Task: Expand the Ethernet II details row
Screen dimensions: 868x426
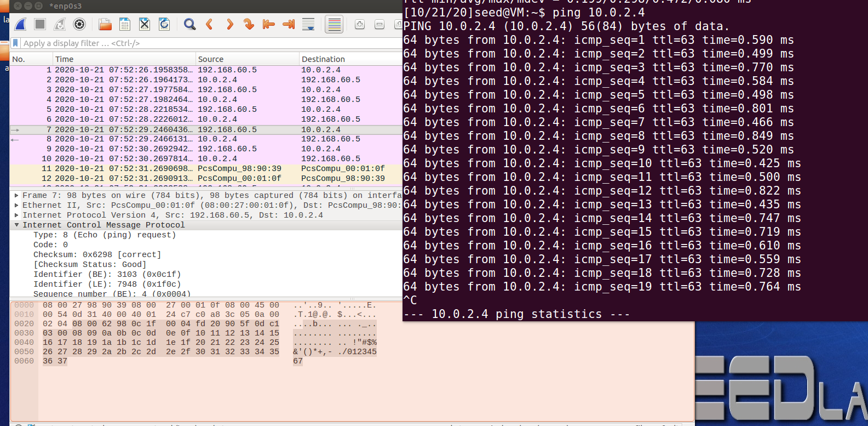Action: coord(17,205)
